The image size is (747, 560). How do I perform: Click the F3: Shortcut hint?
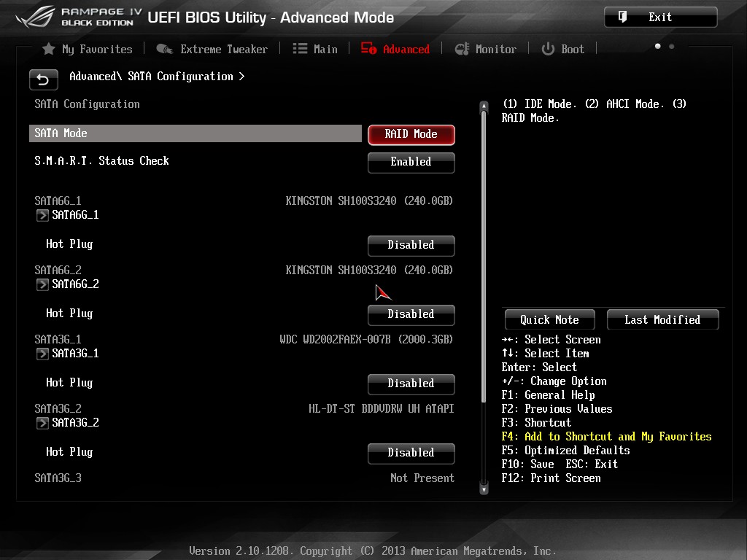pyautogui.click(x=536, y=423)
